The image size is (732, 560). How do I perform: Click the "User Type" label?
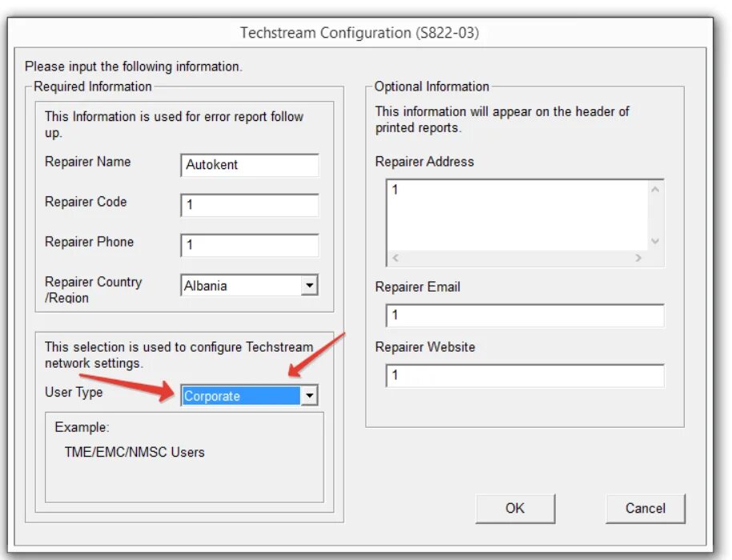pyautogui.click(x=74, y=393)
